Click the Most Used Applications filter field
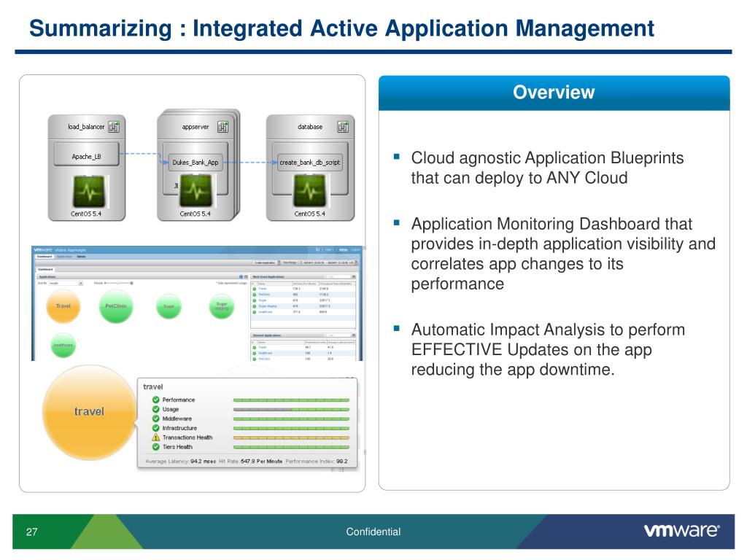This screenshot has height=560, width=747. pyautogui.click(x=337, y=276)
